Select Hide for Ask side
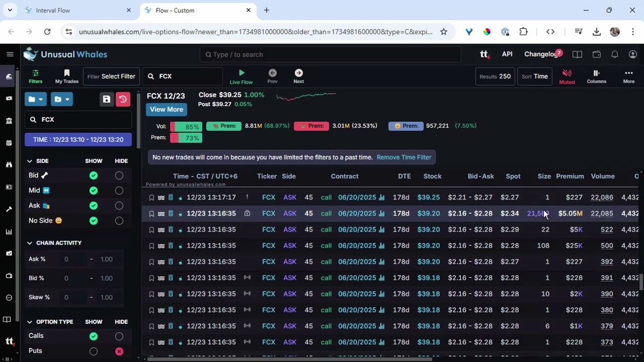Viewport: 644px width, 362px height. point(119,206)
